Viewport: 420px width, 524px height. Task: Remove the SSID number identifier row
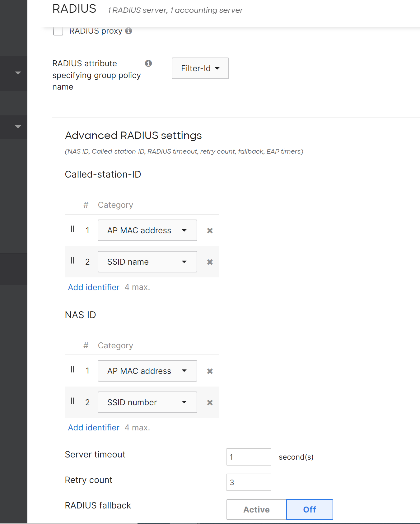pos(210,403)
